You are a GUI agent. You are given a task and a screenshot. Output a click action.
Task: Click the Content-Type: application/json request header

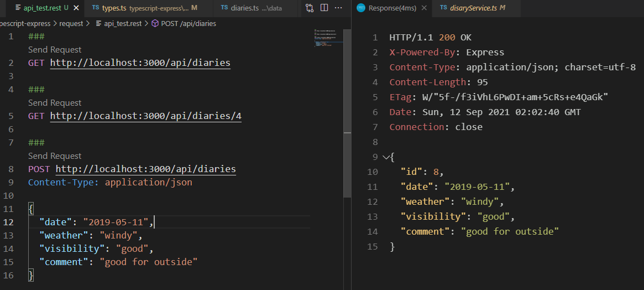110,182
